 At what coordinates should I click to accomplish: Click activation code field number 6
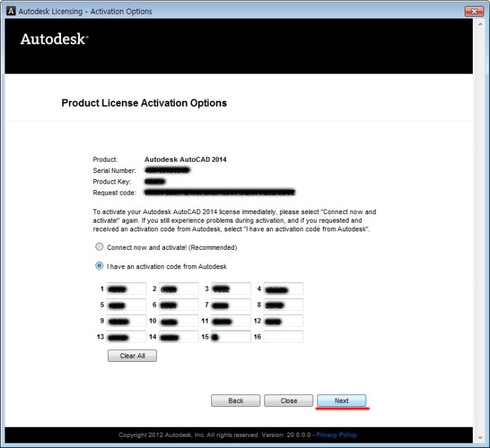tap(178, 305)
